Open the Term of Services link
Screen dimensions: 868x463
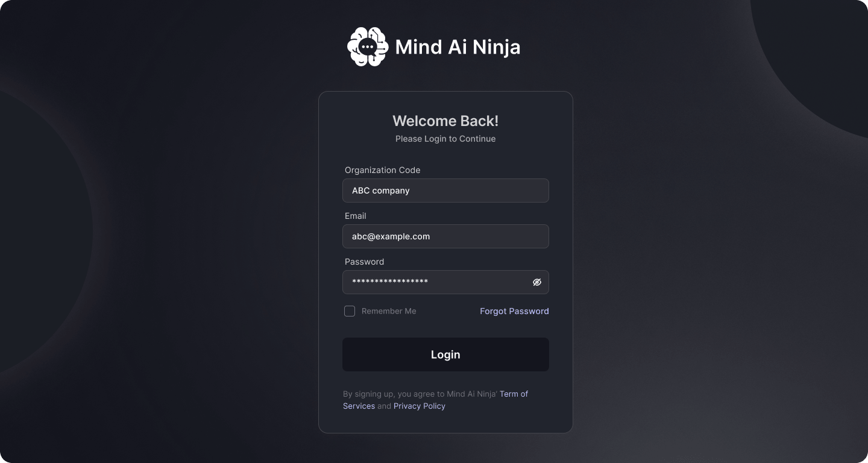435,400
